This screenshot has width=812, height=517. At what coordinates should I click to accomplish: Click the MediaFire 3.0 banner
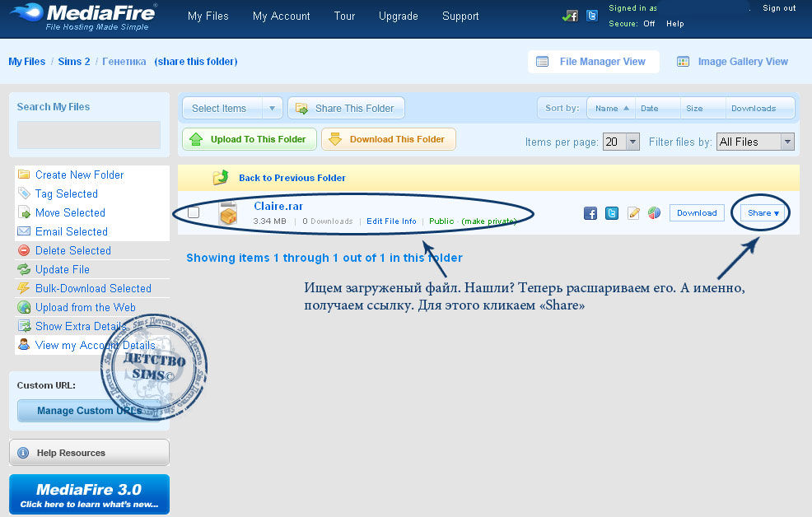click(89, 494)
